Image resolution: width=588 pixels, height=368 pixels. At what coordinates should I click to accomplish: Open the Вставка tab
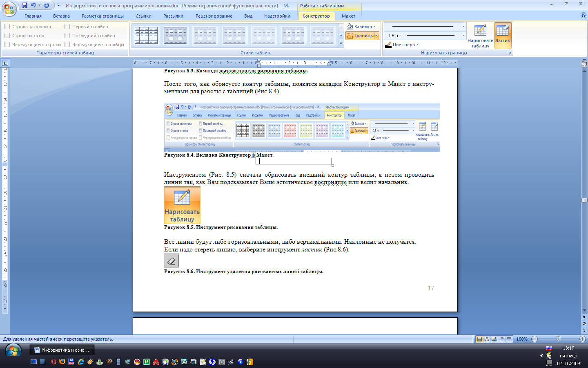[x=61, y=16]
